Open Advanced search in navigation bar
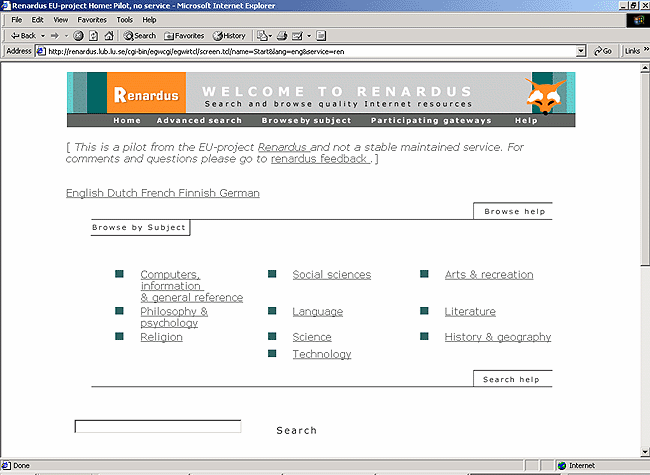Image resolution: width=650 pixels, height=475 pixels. 199,121
